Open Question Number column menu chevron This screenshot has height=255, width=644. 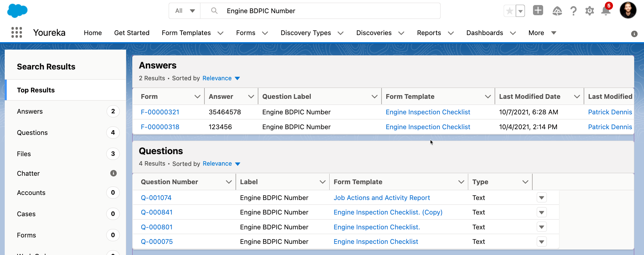point(229,182)
